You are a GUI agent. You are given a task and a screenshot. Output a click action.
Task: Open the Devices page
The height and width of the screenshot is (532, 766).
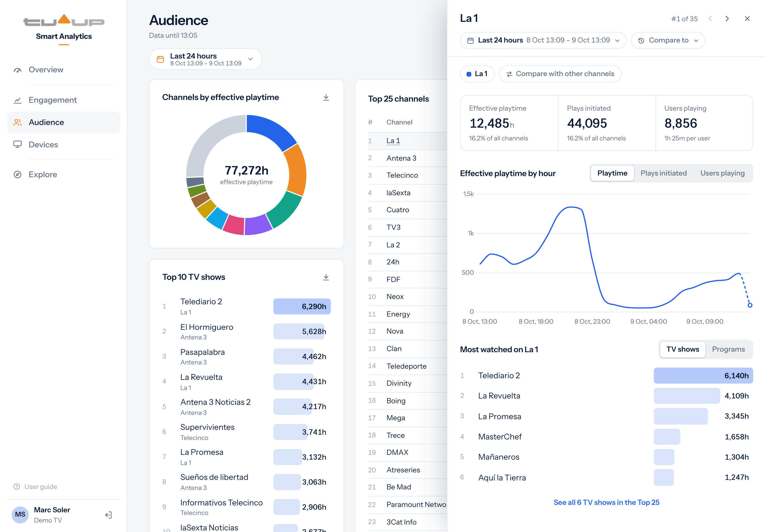[64, 144]
